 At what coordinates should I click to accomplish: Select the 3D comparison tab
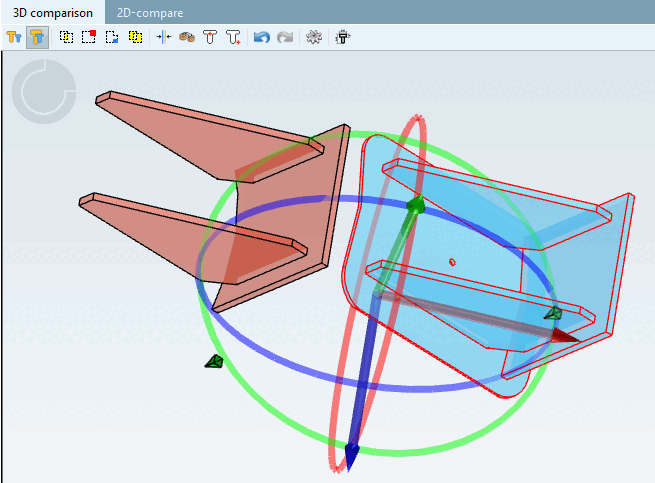[x=53, y=13]
